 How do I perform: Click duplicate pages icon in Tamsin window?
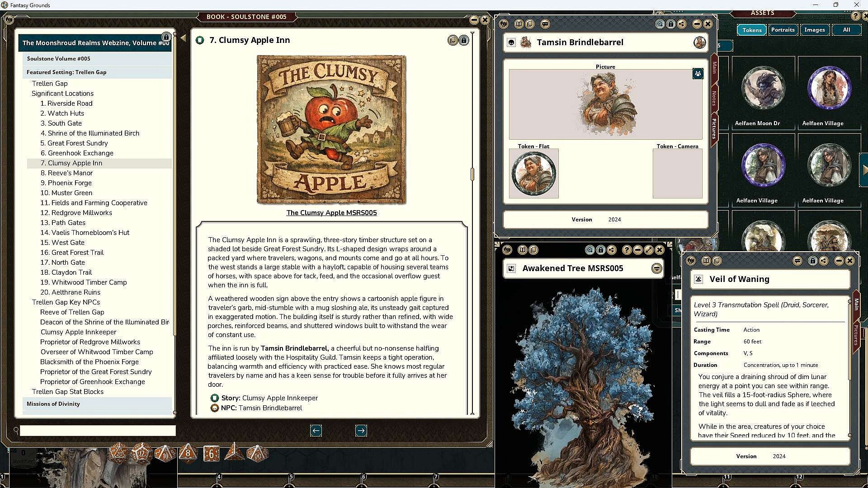click(x=530, y=24)
